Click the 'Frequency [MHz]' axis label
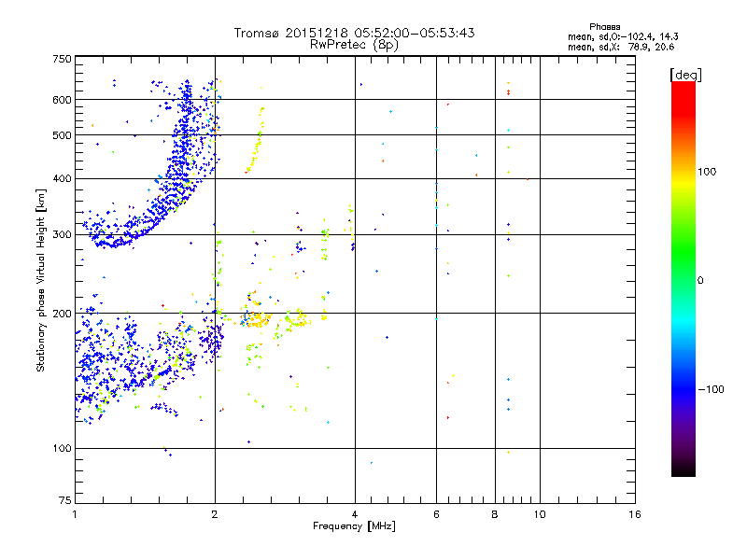Image resolution: width=747 pixels, height=560 pixels. [x=354, y=526]
